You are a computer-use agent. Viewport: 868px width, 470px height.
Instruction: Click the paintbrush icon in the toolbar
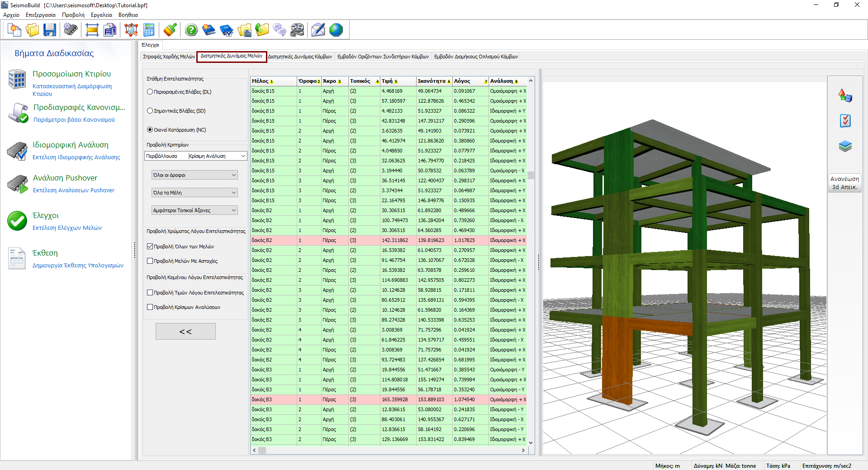coord(170,30)
